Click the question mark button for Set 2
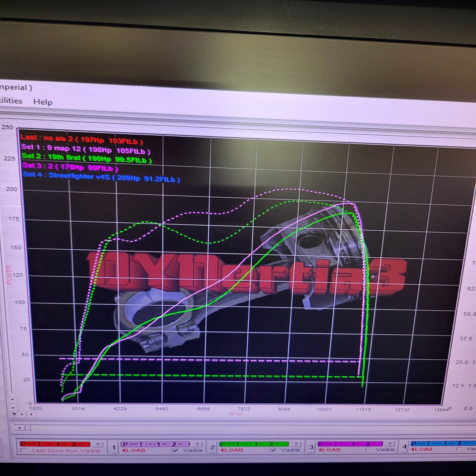476x476 pixels. (296, 444)
